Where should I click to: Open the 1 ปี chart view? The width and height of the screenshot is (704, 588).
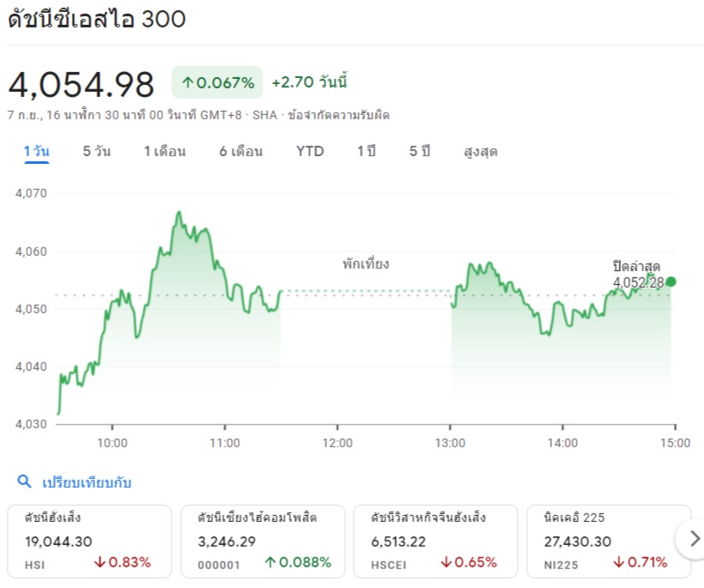coord(367,152)
